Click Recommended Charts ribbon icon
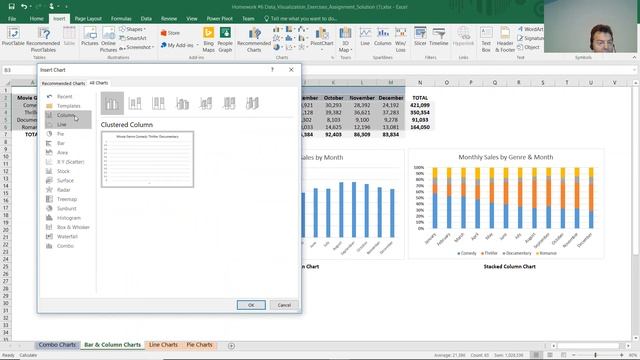Screen dimensions: 640x360 [x=254, y=39]
